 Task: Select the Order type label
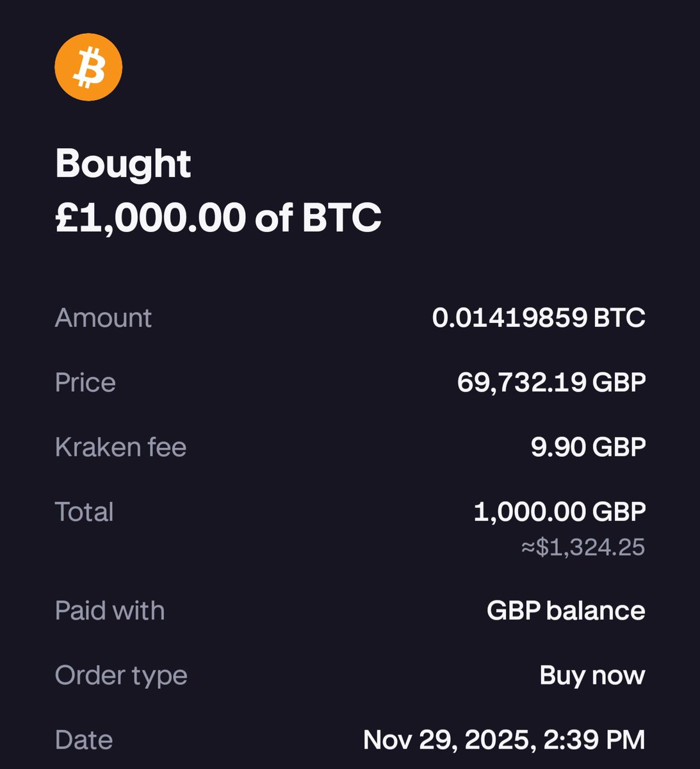click(x=121, y=675)
